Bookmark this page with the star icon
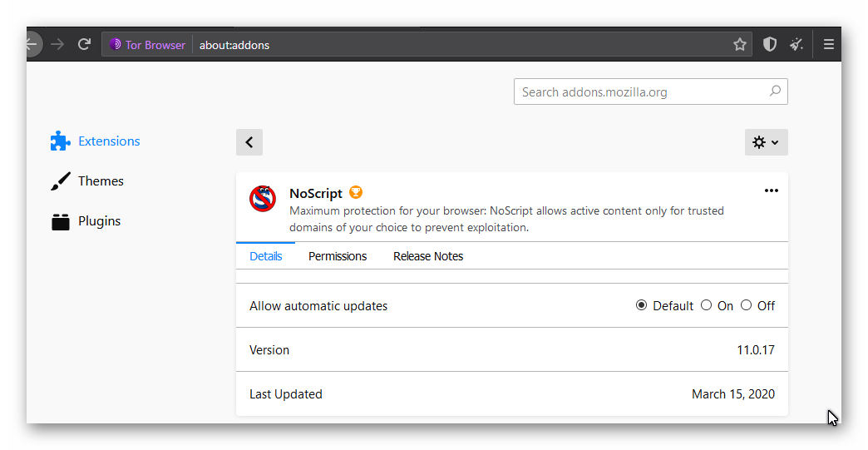This screenshot has width=868, height=450. point(740,45)
